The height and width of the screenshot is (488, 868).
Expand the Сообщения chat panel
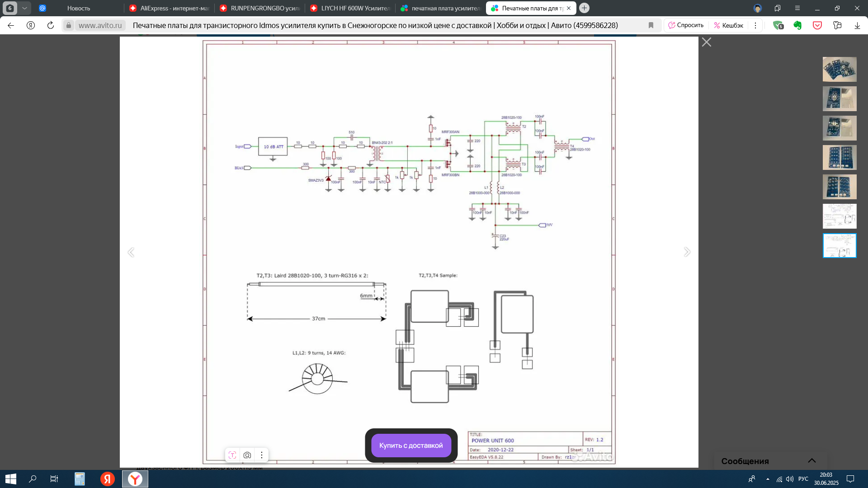pyautogui.click(x=811, y=460)
